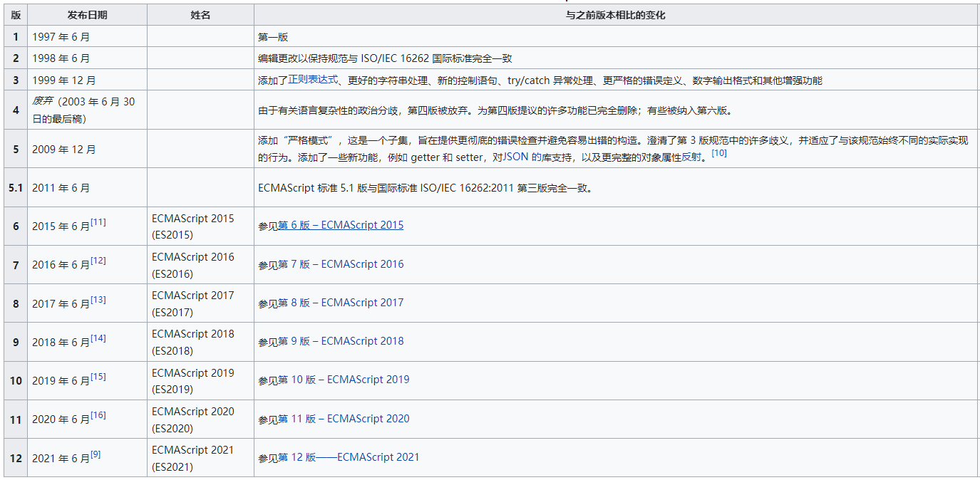Open footnote [9] beside 2021 年 6 月
This screenshot has height=480, width=980.
point(96,454)
